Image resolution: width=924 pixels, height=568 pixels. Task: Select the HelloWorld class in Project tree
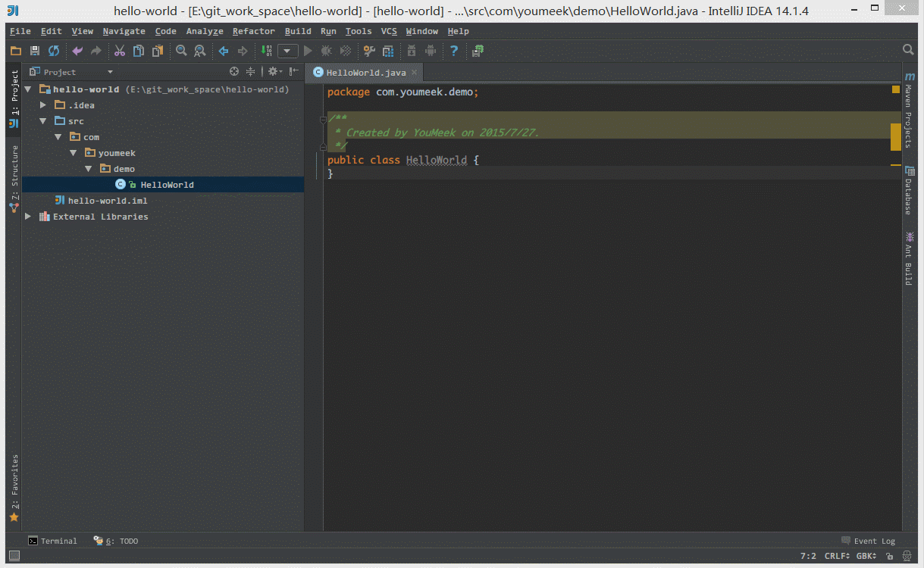[167, 184]
